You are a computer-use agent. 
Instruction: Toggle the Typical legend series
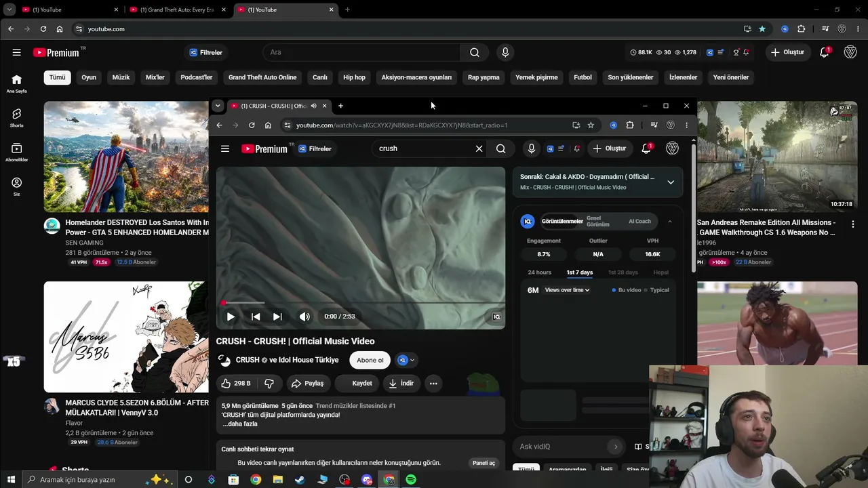(x=656, y=290)
